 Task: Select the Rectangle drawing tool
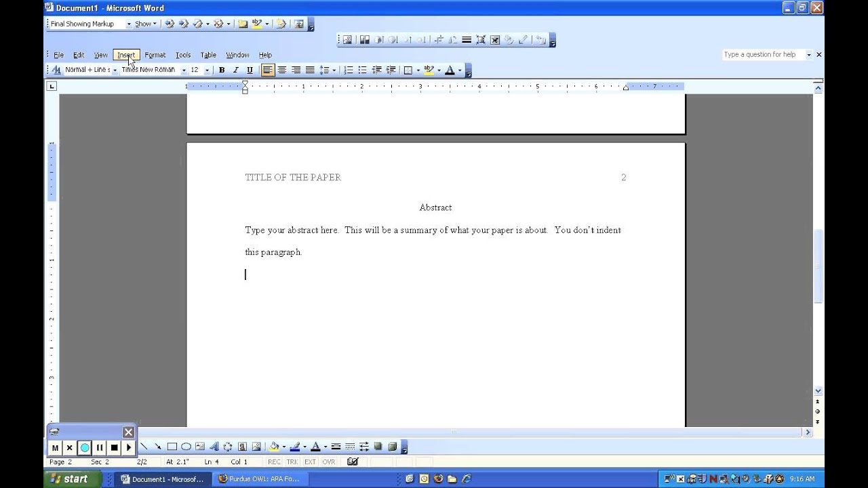pyautogui.click(x=172, y=447)
